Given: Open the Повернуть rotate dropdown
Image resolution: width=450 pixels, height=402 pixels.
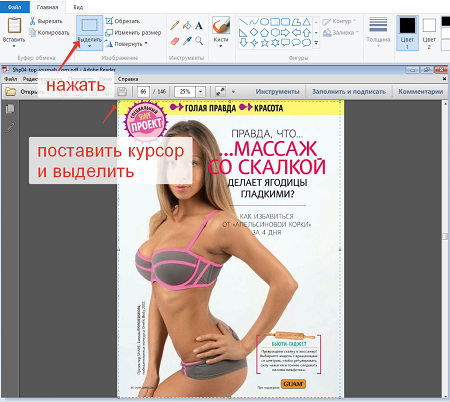Looking at the screenshot, I should point(146,44).
